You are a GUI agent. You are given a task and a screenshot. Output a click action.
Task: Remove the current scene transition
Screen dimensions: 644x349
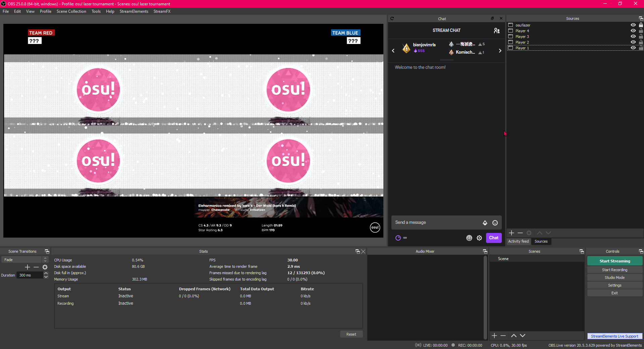coord(36,267)
